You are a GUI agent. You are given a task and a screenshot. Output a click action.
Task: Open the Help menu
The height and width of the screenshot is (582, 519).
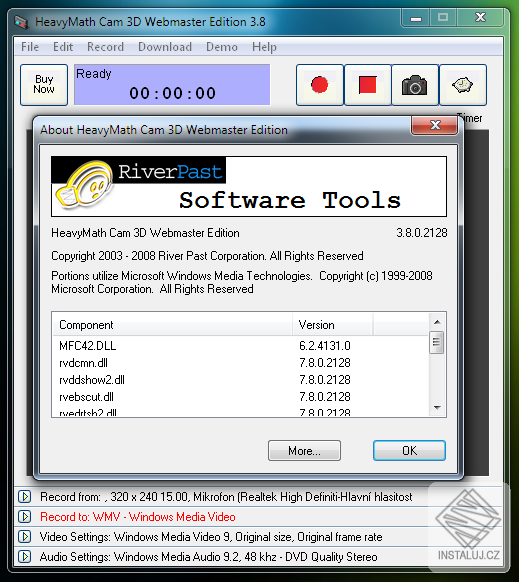[x=264, y=47]
